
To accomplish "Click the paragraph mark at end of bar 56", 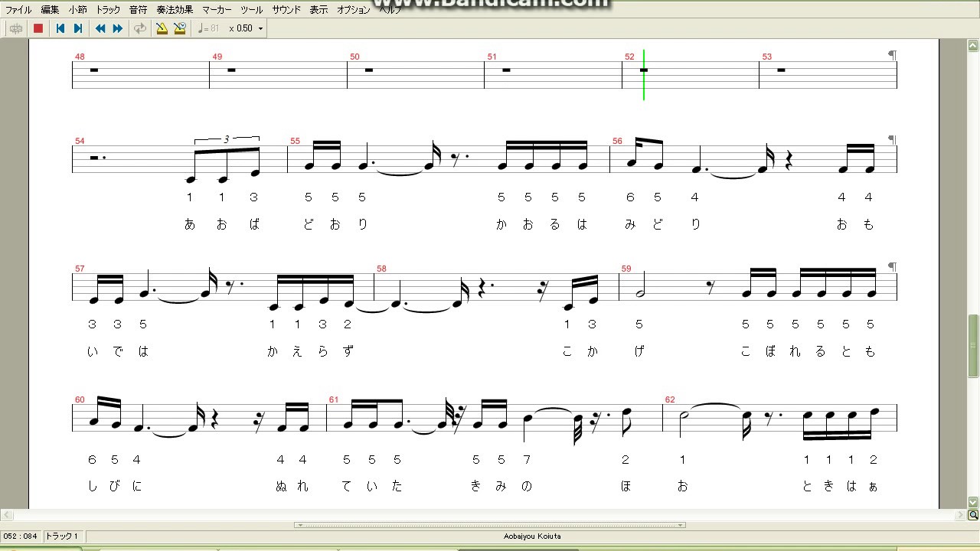I will (892, 140).
